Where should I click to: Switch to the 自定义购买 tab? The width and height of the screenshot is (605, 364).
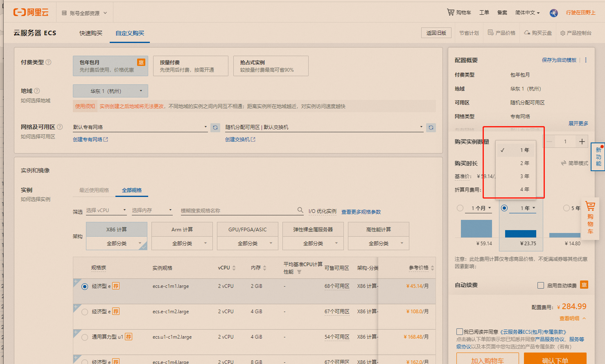click(130, 33)
